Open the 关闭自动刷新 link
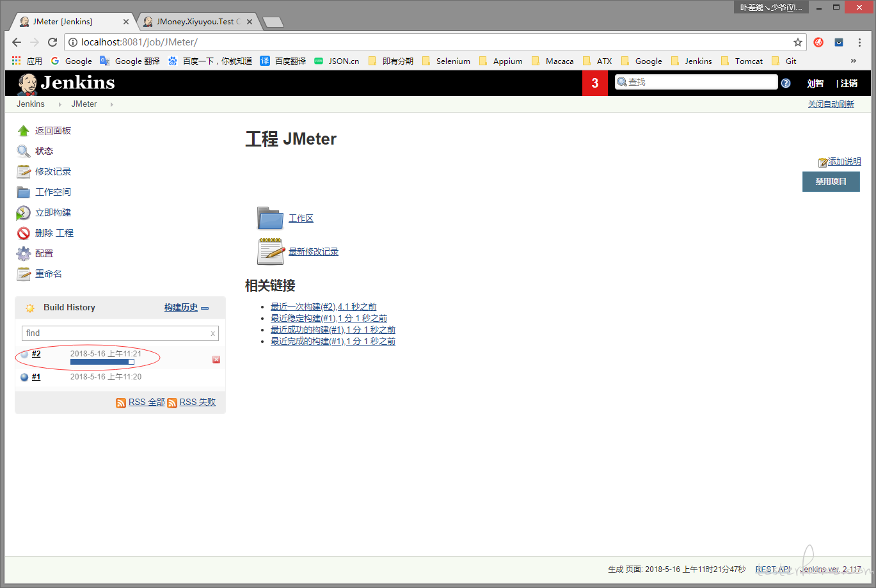This screenshot has width=876, height=588. tap(831, 104)
